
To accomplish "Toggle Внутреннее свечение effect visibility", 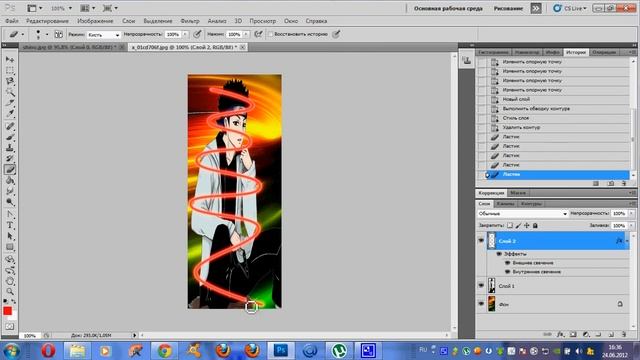I will click(x=508, y=272).
